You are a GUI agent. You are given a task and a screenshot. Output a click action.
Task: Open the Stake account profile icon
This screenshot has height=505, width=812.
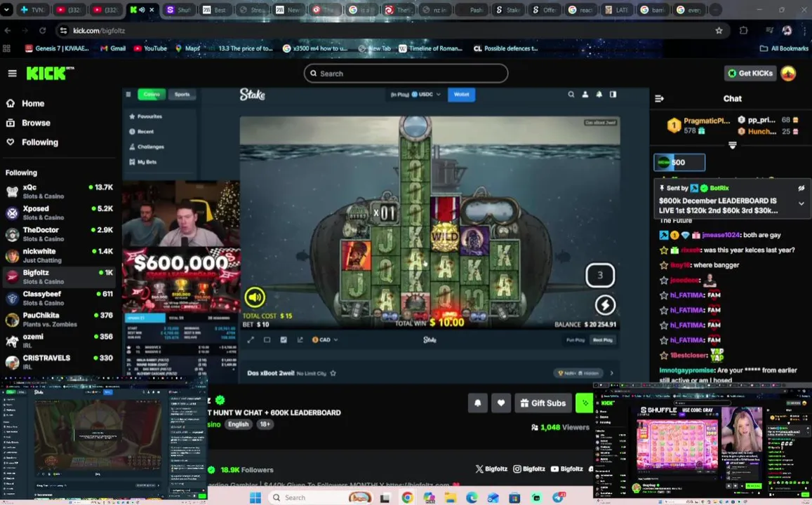pyautogui.click(x=585, y=94)
